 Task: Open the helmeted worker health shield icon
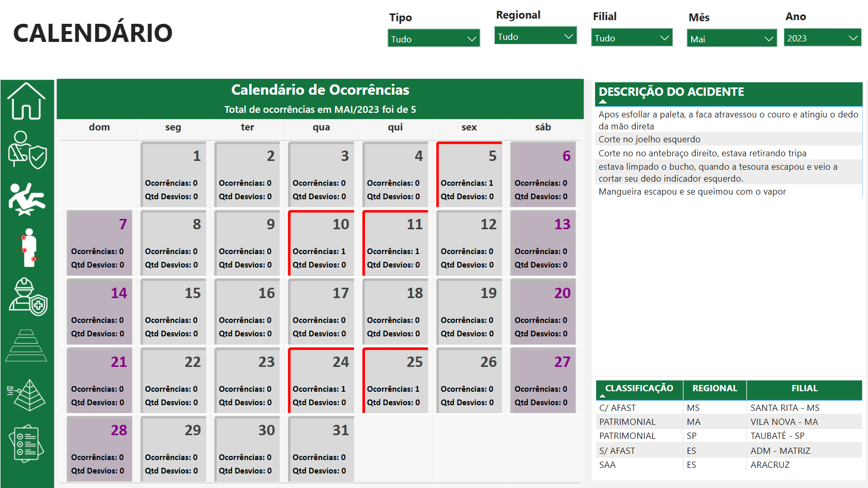(28, 297)
